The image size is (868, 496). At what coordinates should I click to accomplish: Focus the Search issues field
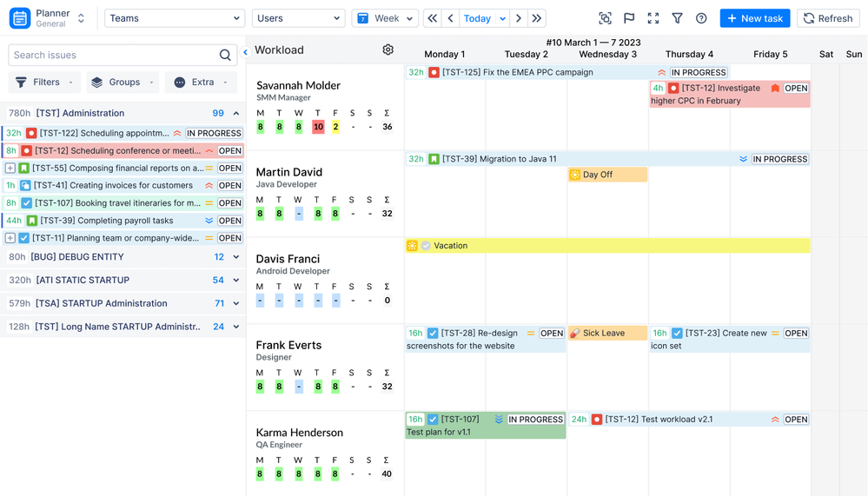coord(123,55)
